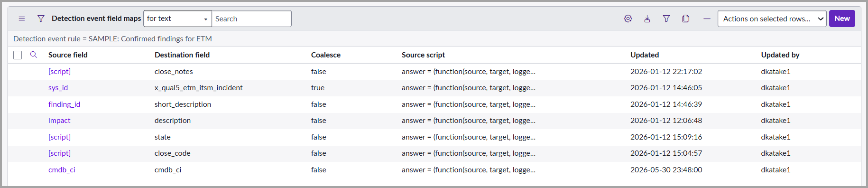This screenshot has width=868, height=188.
Task: Select destination cell 'close_notes'
Action: pyautogui.click(x=174, y=72)
